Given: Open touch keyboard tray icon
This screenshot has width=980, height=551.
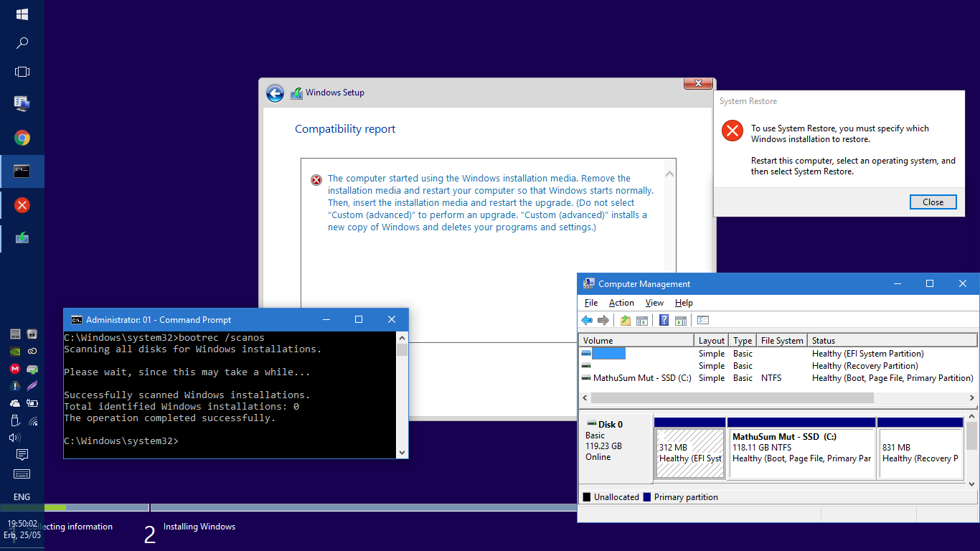Looking at the screenshot, I should pos(22,474).
